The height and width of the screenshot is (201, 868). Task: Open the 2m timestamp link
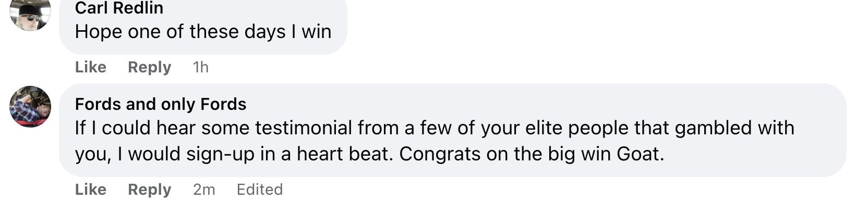pyautogui.click(x=204, y=190)
